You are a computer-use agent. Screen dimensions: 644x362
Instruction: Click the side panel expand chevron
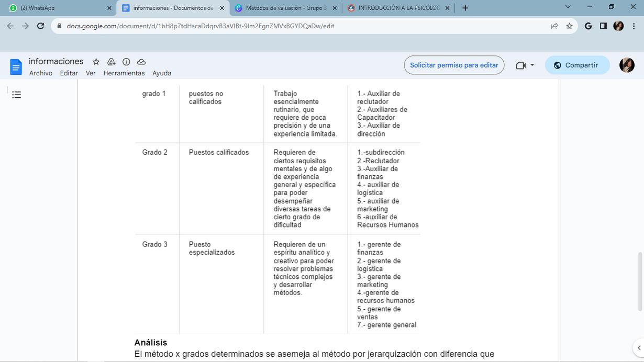coord(638,347)
